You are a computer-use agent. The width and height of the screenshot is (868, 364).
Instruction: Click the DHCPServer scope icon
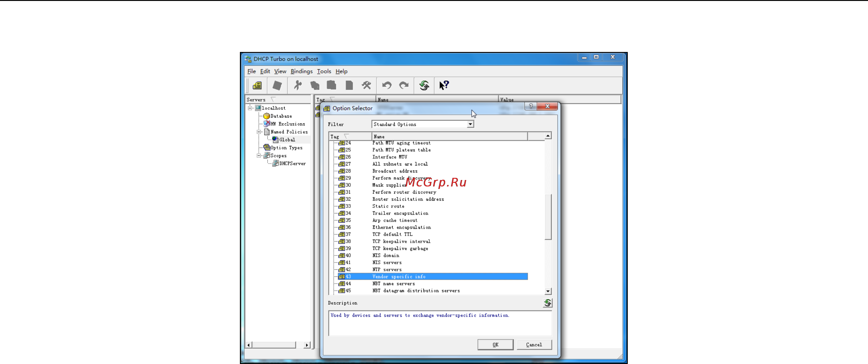point(275,163)
